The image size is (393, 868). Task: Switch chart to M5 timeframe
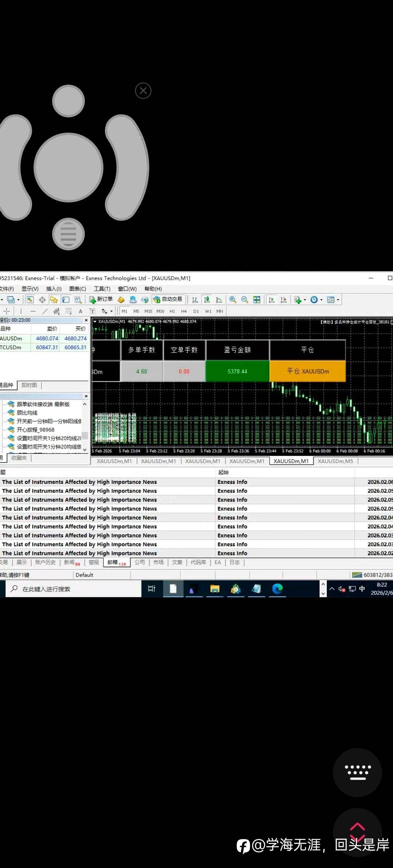[136, 311]
